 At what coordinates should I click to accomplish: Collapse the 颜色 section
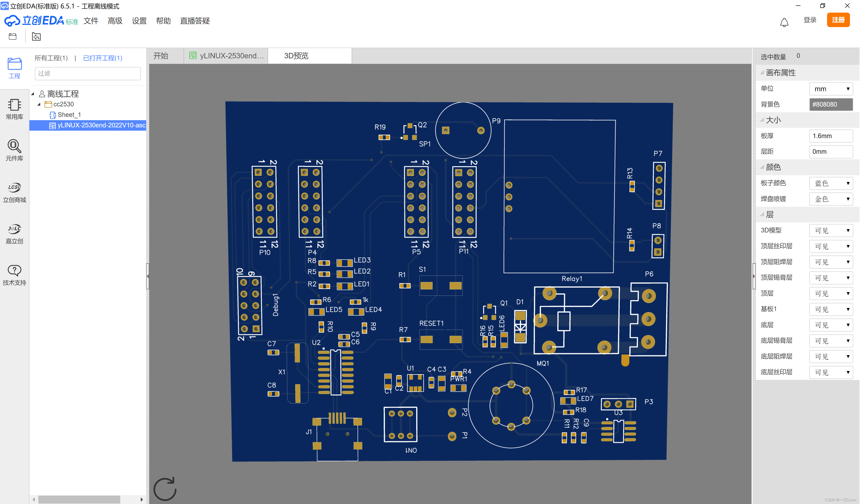coord(762,167)
